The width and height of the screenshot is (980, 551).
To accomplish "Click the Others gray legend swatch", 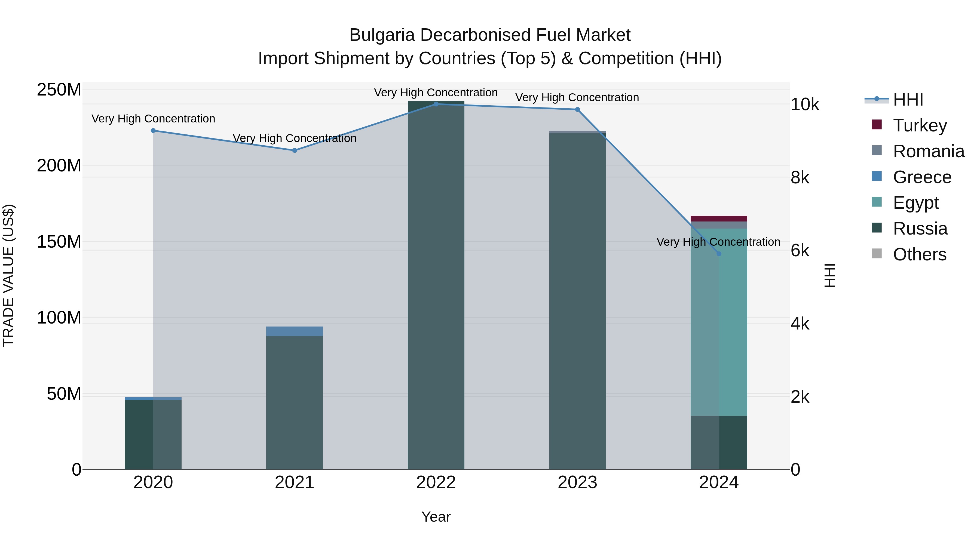I will click(877, 254).
